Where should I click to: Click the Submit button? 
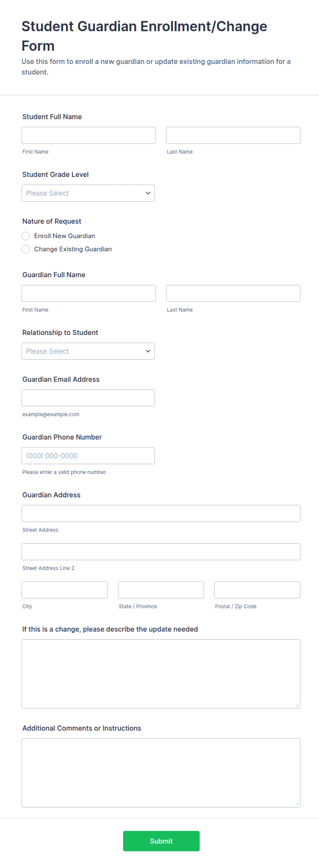pos(161,841)
